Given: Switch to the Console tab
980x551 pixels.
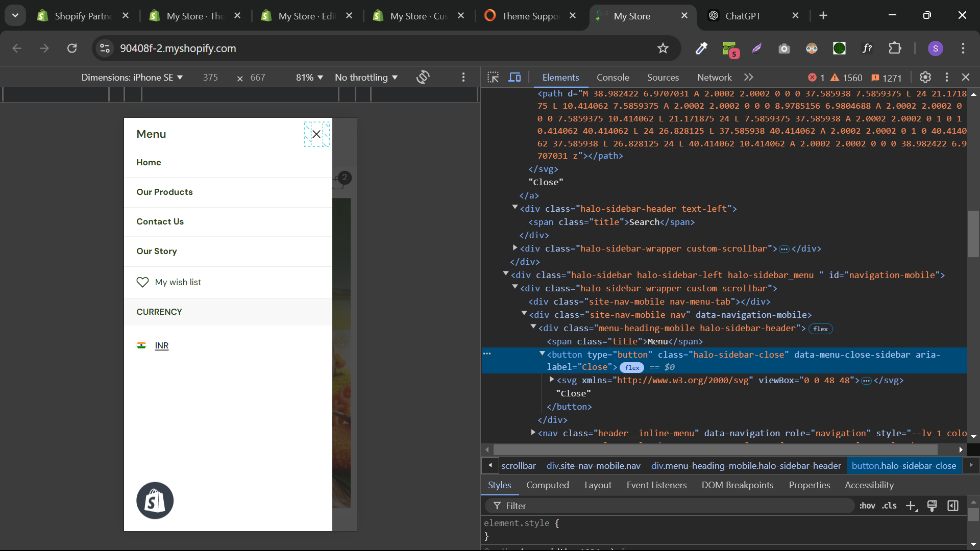Looking at the screenshot, I should [x=612, y=78].
